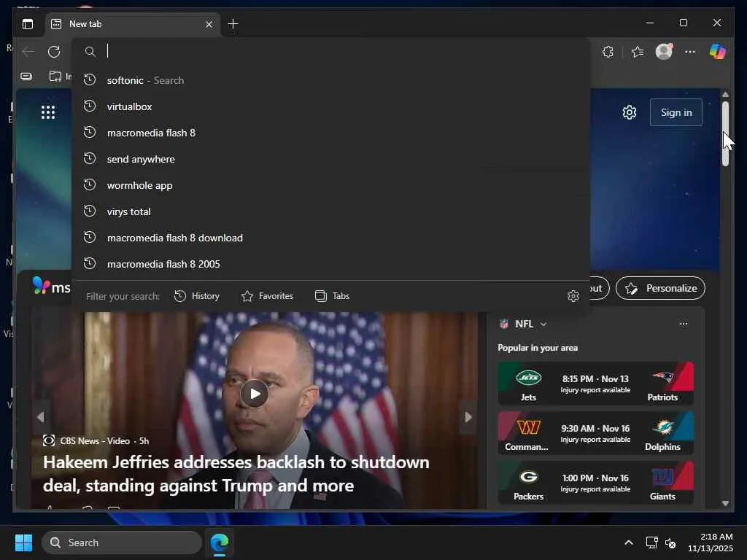Open address bar search settings gear

[x=573, y=296]
